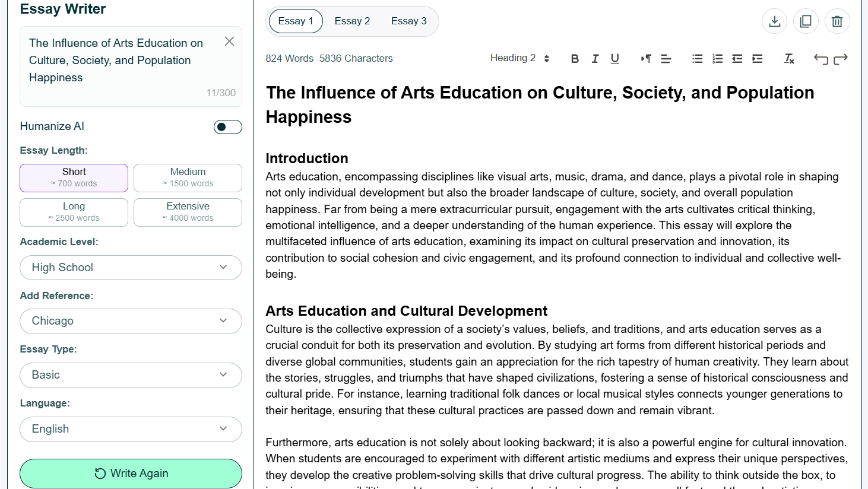Select Short essay length

pyautogui.click(x=74, y=178)
